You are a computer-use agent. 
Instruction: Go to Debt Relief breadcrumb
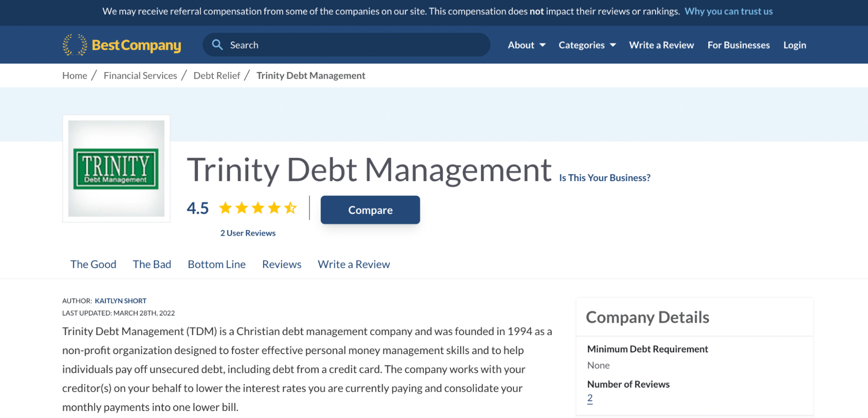click(x=217, y=76)
